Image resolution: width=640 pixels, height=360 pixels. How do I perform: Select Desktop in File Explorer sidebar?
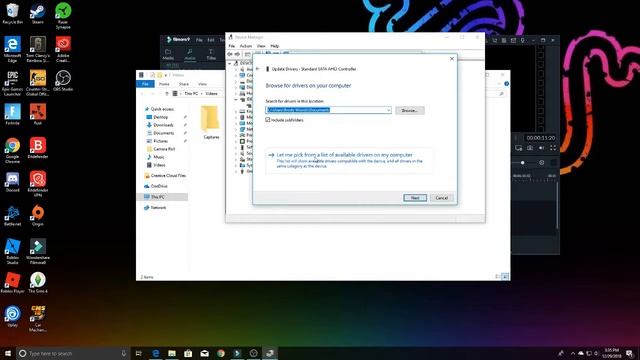(161, 117)
